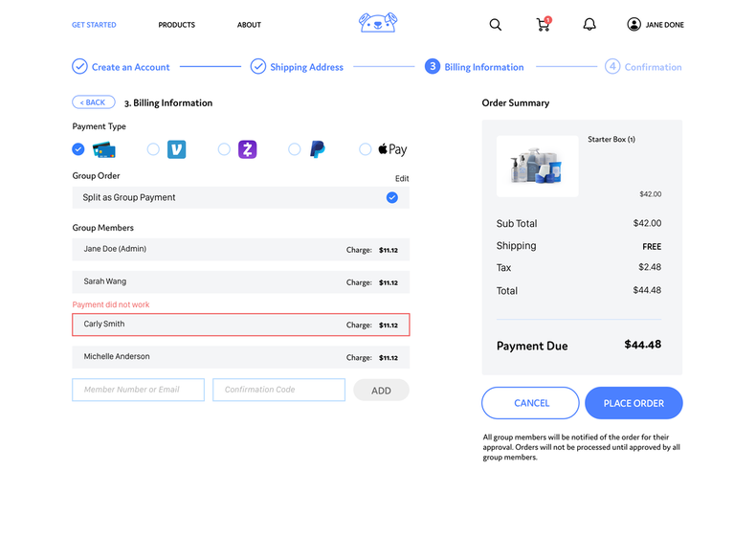Open the notifications bell icon
The image size is (756, 538).
click(589, 25)
